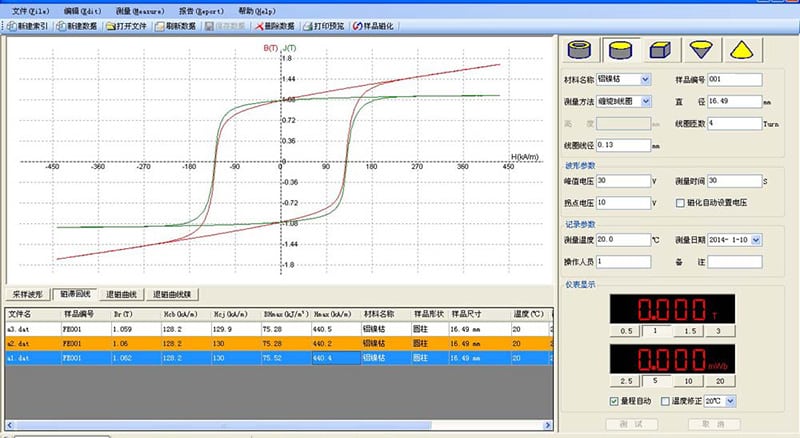This screenshot has height=438, width=800.
Task: Open 打印预览 print preview from the toolbar
Action: [324, 26]
